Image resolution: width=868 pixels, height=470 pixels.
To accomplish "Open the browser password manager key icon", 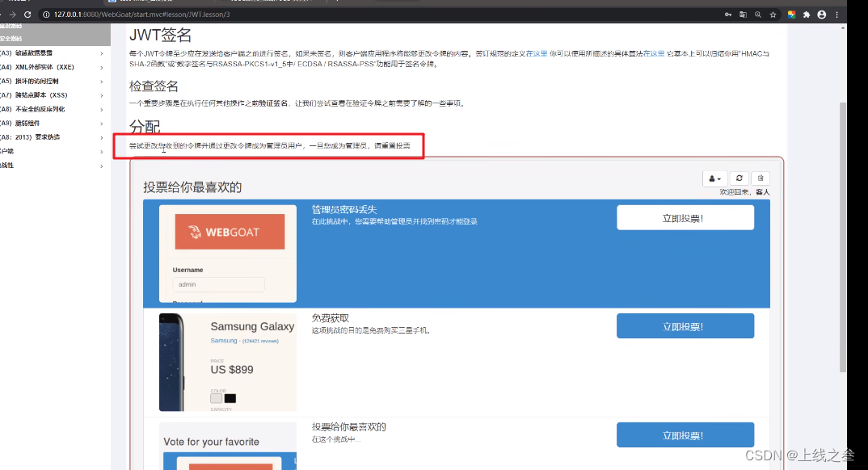I will click(727, 15).
